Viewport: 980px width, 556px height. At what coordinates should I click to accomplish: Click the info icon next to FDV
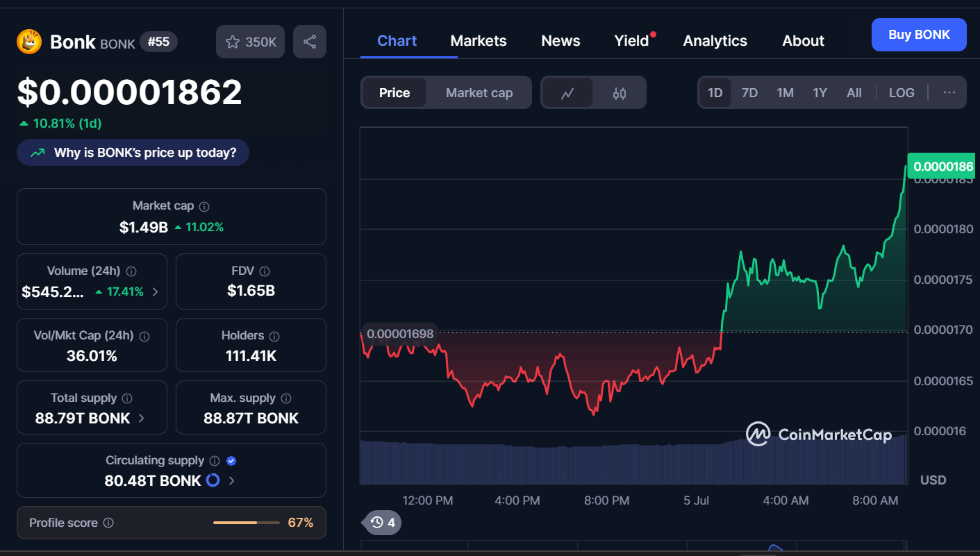tap(265, 271)
